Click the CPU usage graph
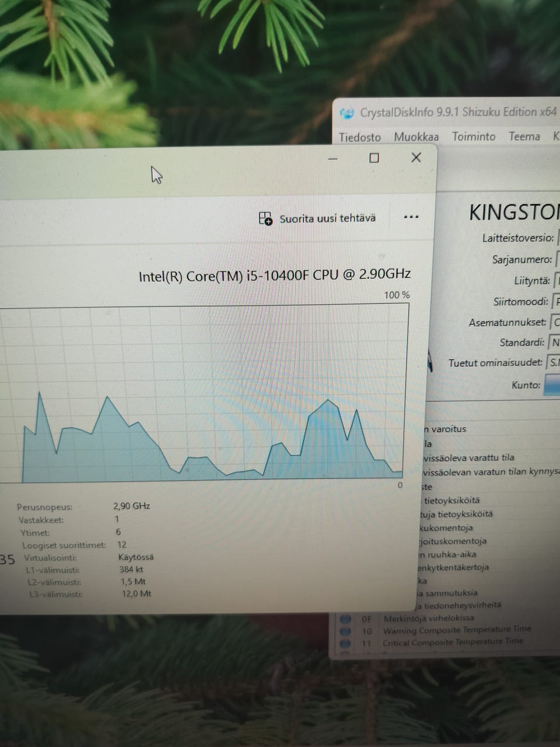Viewport: 560px width, 747px height. coord(202,393)
